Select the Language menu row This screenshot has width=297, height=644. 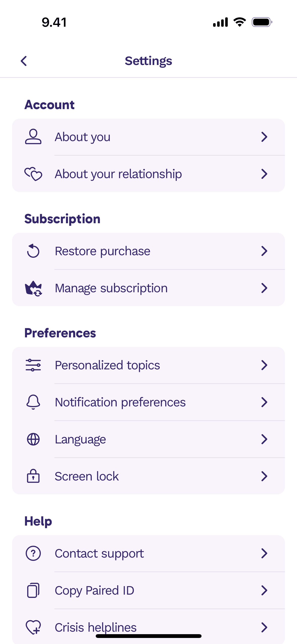[148, 439]
